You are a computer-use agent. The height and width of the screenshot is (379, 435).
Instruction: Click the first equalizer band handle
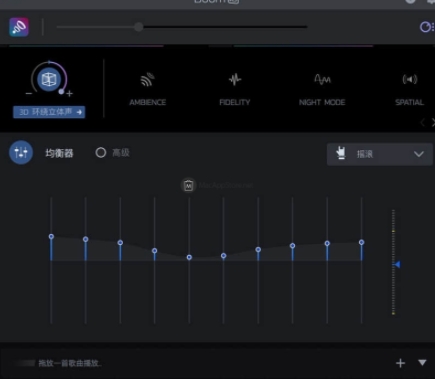[x=51, y=236]
